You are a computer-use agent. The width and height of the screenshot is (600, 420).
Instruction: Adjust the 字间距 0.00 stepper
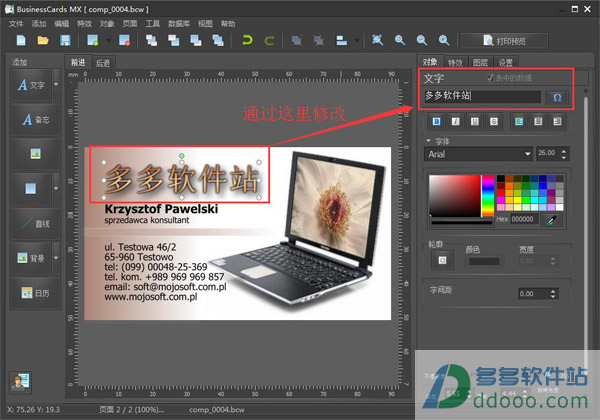(x=553, y=294)
